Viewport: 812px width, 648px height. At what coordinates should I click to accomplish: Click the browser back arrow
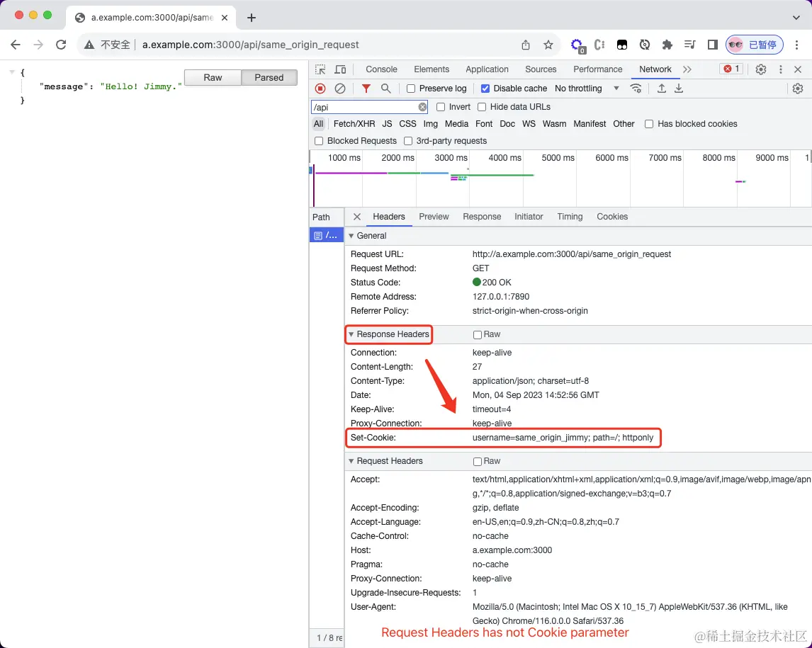coord(16,45)
